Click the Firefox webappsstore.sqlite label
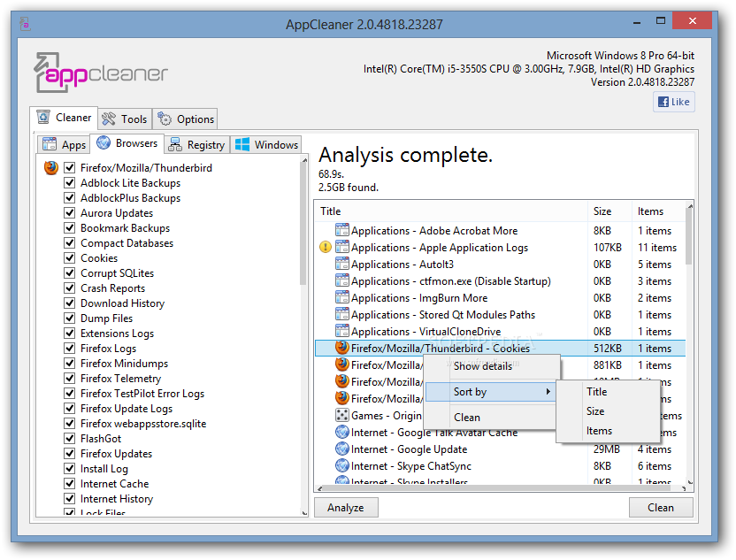 (143, 424)
